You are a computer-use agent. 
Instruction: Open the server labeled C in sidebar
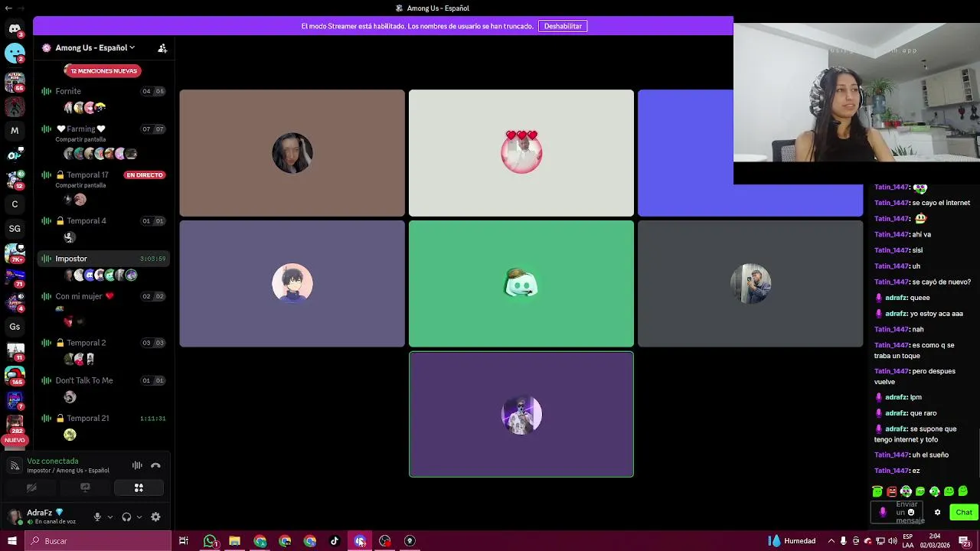[x=15, y=204]
